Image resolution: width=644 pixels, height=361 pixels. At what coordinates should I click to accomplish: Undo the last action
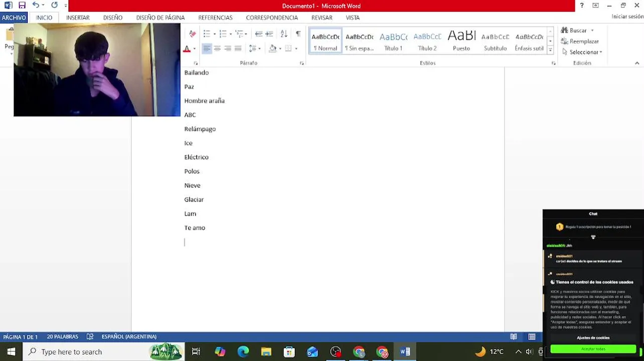(36, 6)
